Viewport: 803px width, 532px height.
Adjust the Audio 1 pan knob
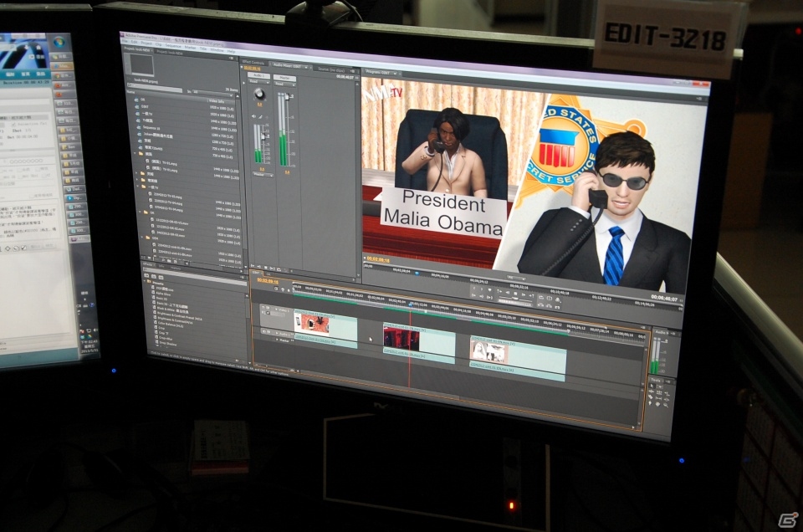(259, 93)
